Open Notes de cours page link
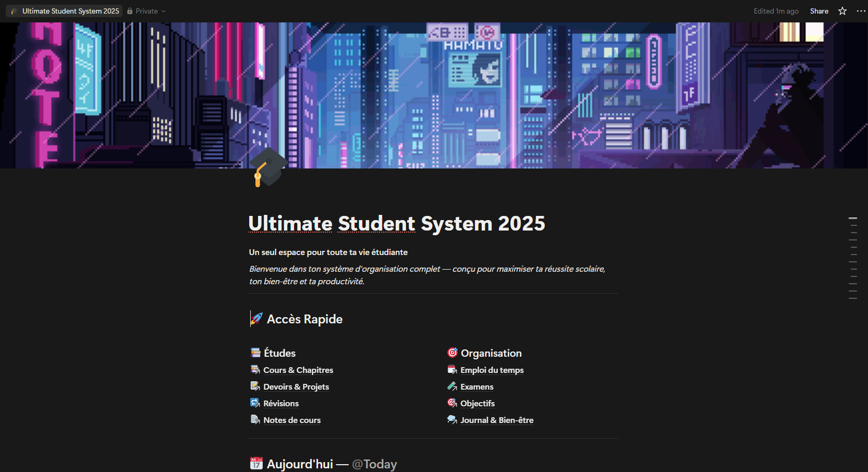Viewport: 868px width, 472px height. click(x=292, y=420)
